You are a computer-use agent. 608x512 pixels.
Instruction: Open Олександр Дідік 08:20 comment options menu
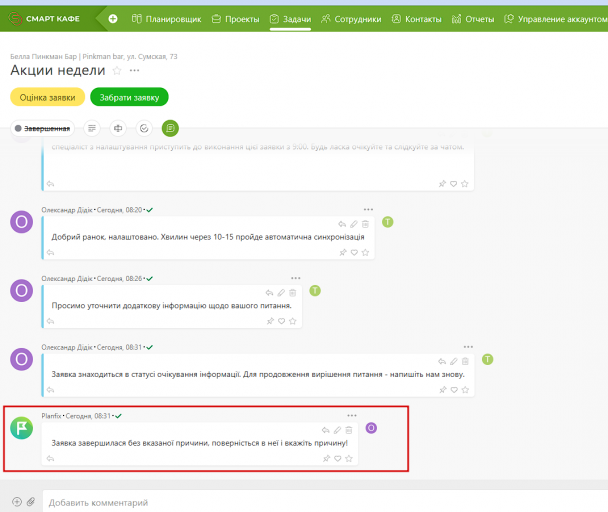pos(368,209)
